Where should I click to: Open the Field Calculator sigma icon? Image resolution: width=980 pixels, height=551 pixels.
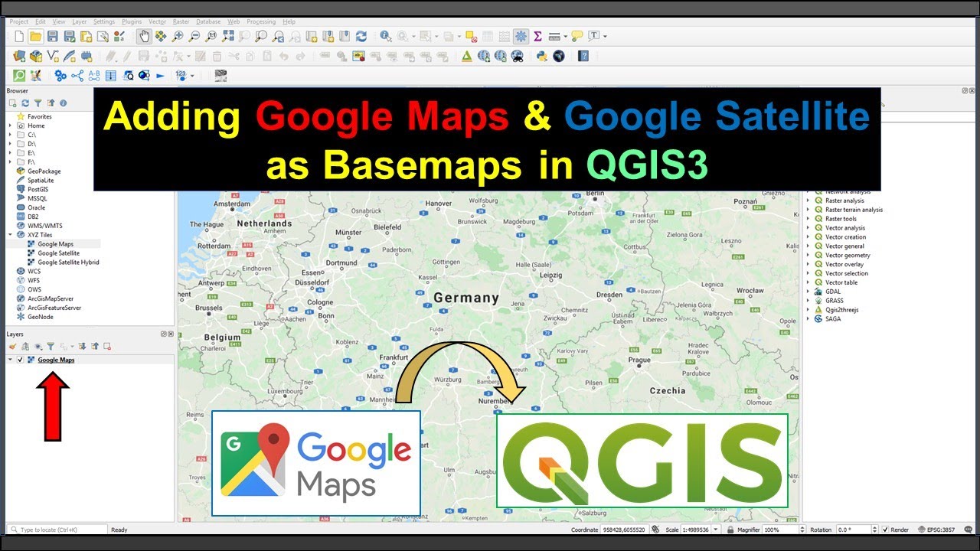click(x=537, y=36)
